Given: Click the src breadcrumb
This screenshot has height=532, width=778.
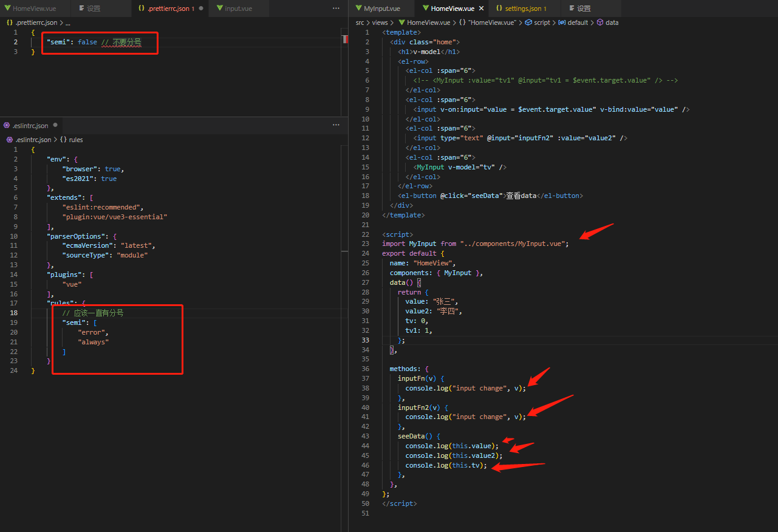Looking at the screenshot, I should (360, 22).
